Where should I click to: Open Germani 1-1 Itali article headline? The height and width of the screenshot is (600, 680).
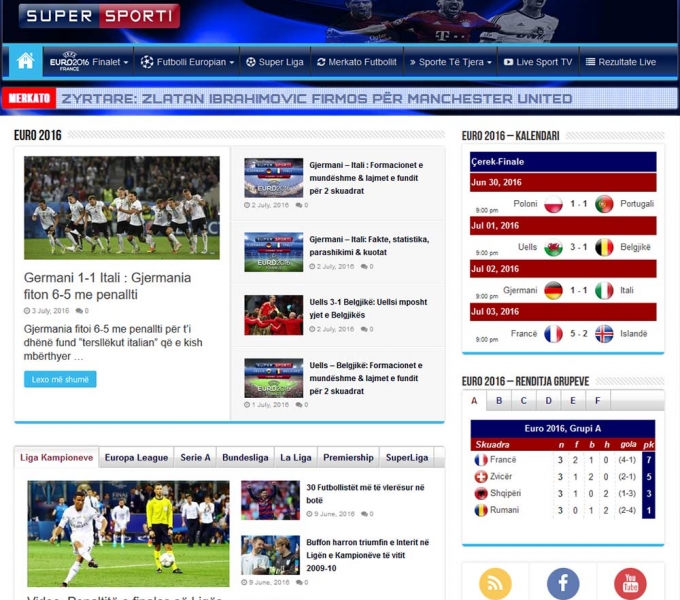107,286
